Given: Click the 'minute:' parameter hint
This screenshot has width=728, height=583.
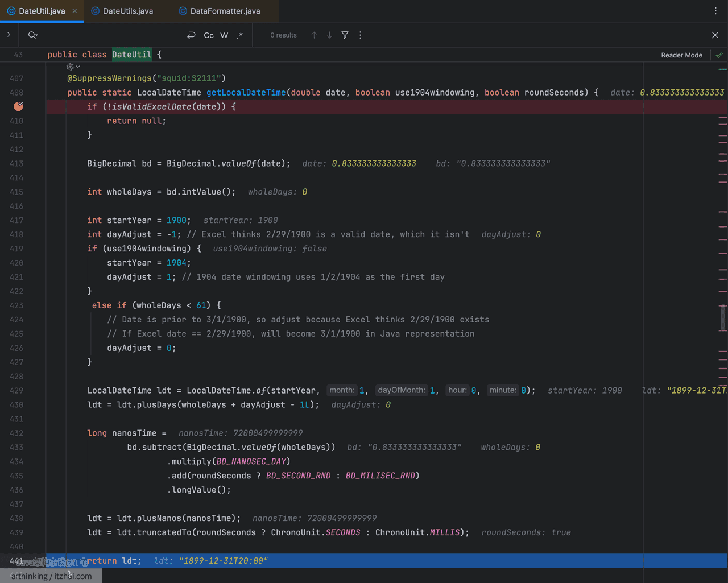Looking at the screenshot, I should coord(503,390).
